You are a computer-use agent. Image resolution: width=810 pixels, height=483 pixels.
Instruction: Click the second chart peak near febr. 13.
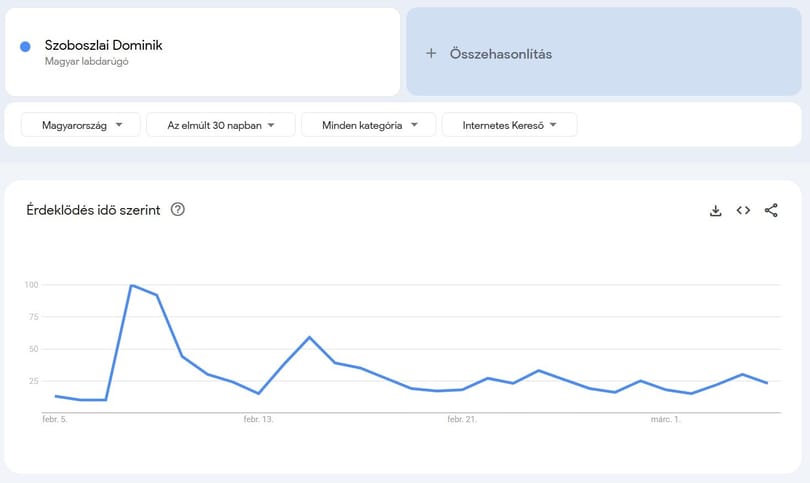(x=309, y=337)
